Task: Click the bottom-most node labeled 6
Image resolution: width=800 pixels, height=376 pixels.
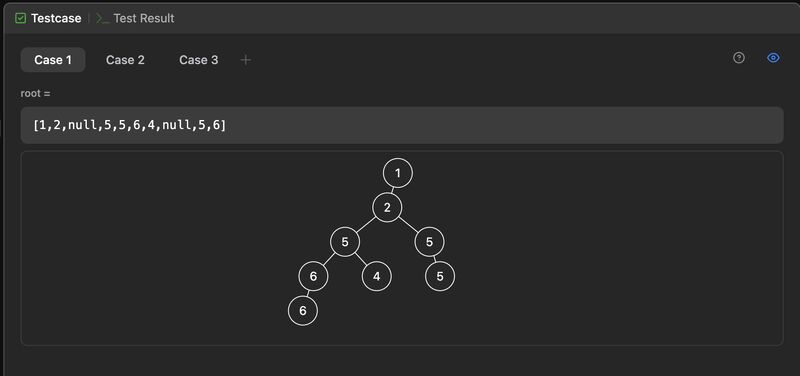Action: coord(303,311)
